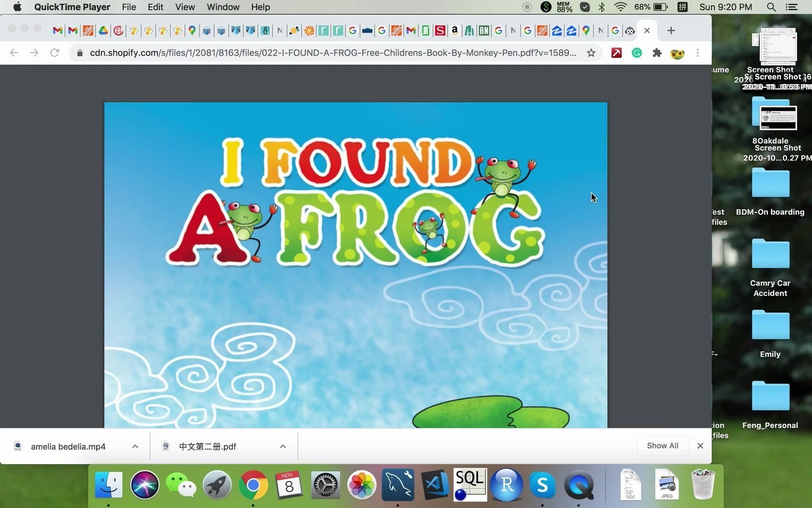This screenshot has height=508, width=812.
Task: Switch to the Barnes & Noble BN tab
Action: (x=484, y=31)
